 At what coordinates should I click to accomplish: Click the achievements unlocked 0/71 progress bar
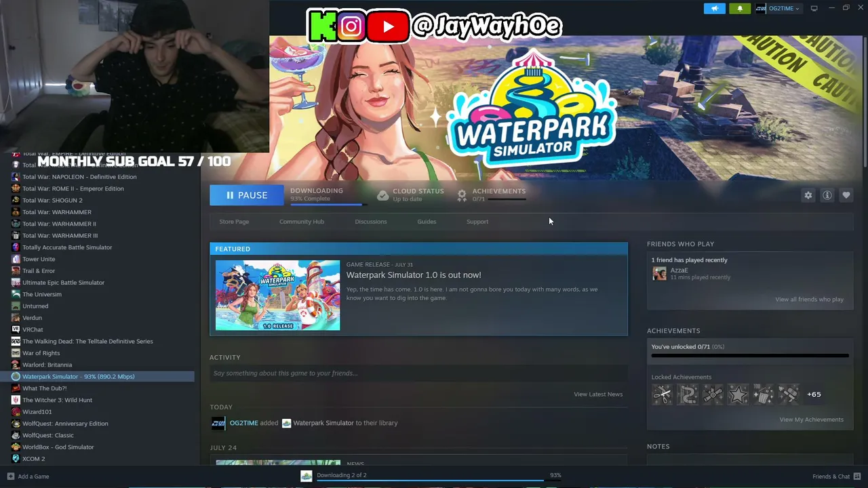750,356
